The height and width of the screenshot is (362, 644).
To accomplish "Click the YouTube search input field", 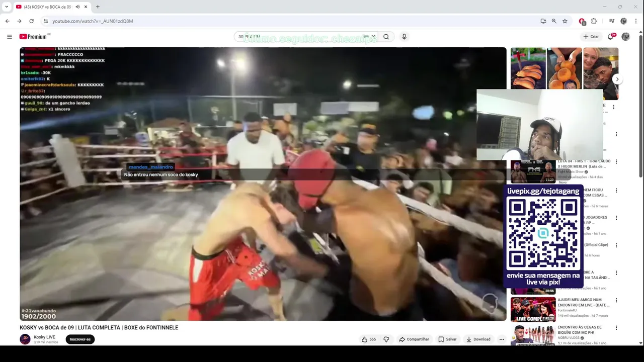I will tap(307, 37).
